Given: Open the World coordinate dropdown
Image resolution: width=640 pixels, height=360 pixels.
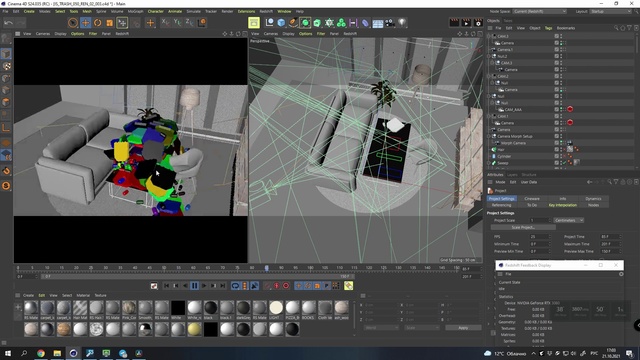Looking at the screenshot, I should click(381, 328).
